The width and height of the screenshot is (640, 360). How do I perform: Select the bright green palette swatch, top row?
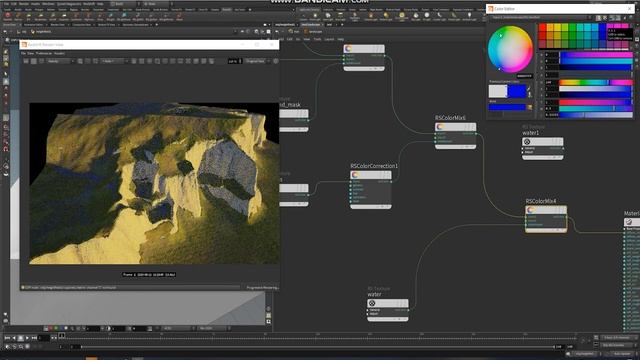(x=573, y=27)
